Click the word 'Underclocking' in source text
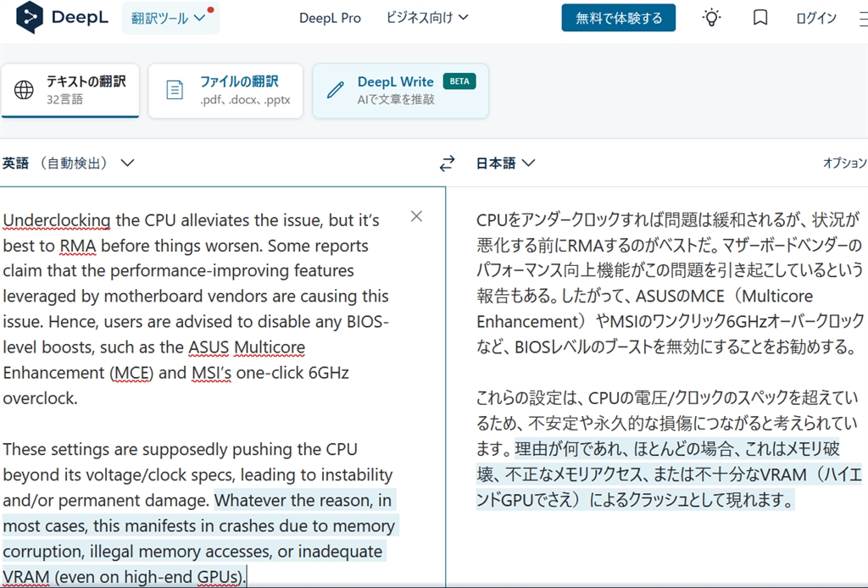Image resolution: width=868 pixels, height=588 pixels. [57, 220]
